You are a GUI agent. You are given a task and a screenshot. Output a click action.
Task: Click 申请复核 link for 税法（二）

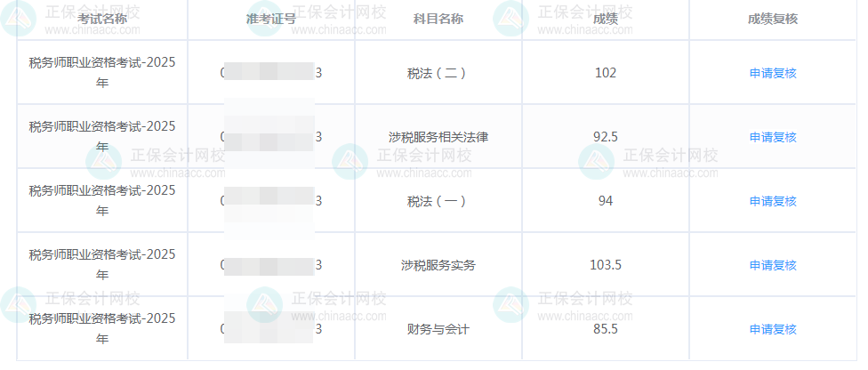coord(773,73)
